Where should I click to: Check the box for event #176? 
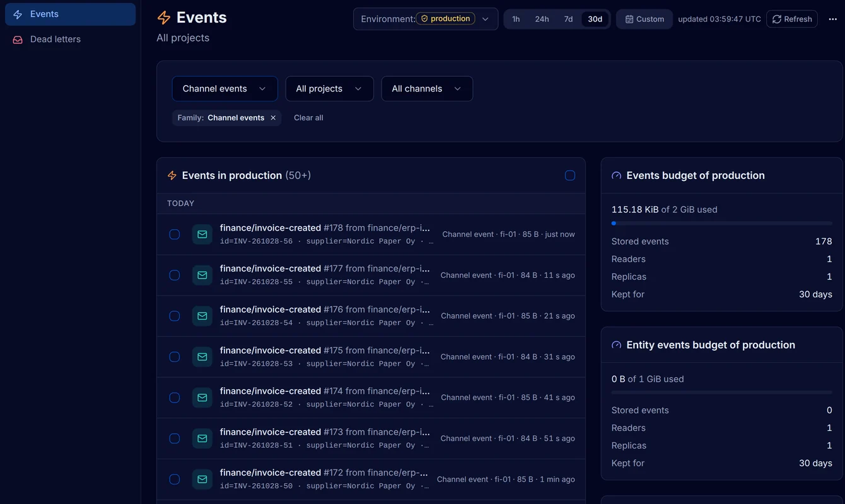(x=175, y=316)
